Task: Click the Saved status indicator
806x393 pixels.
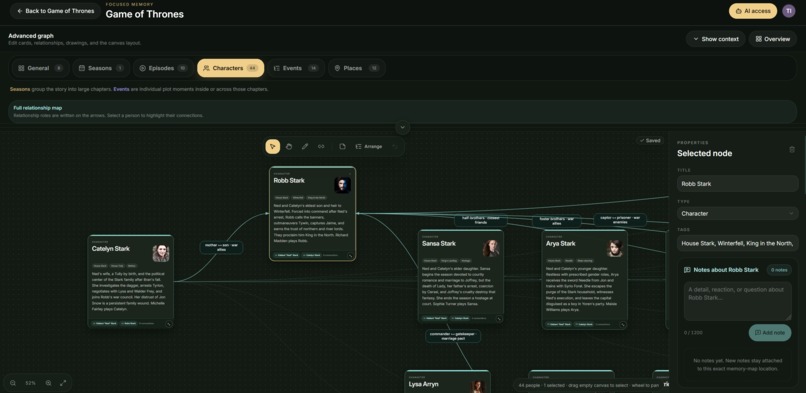Action: point(650,140)
